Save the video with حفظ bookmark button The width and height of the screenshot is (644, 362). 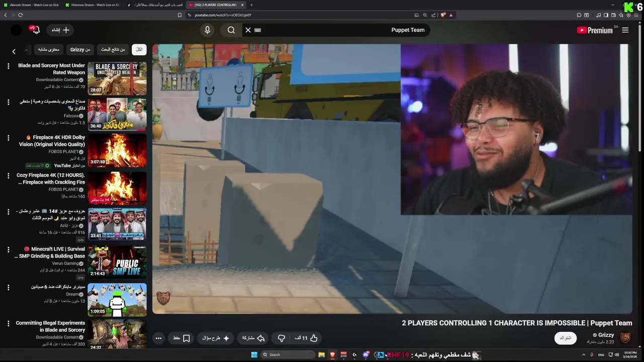(x=181, y=338)
